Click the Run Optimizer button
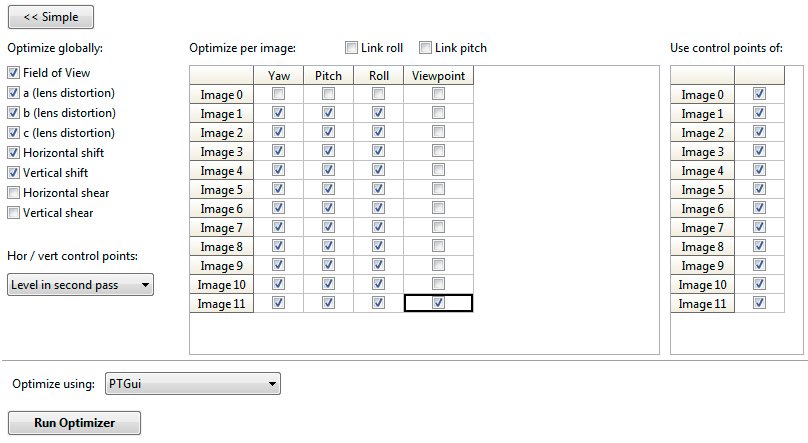This screenshot has height=443, width=808. 74,423
